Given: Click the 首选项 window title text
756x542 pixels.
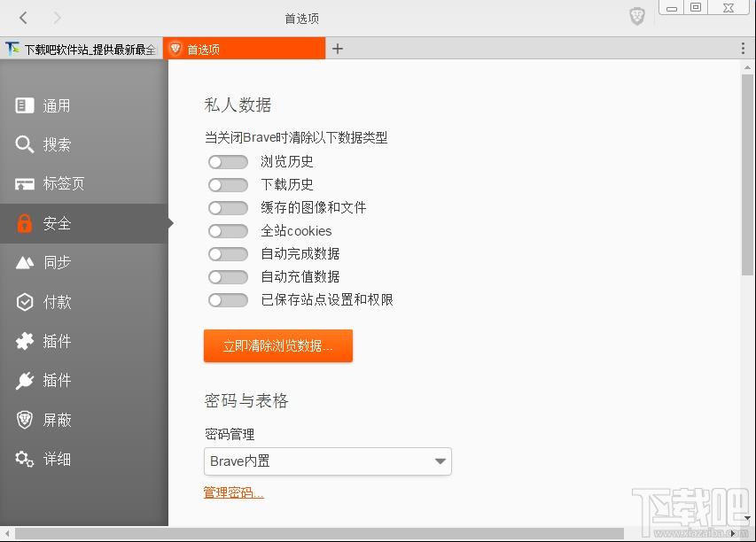Looking at the screenshot, I should pos(302,19).
